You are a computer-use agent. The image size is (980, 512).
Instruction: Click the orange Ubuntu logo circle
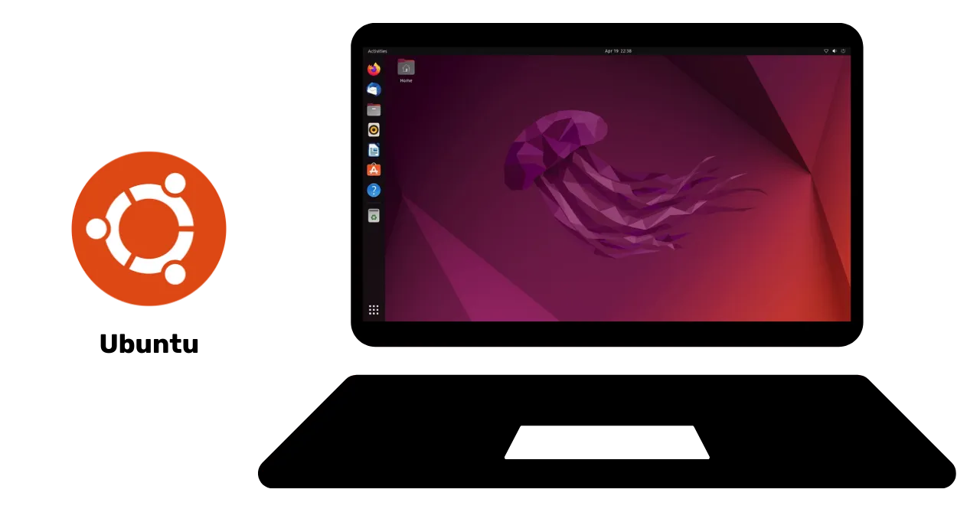[x=148, y=228]
